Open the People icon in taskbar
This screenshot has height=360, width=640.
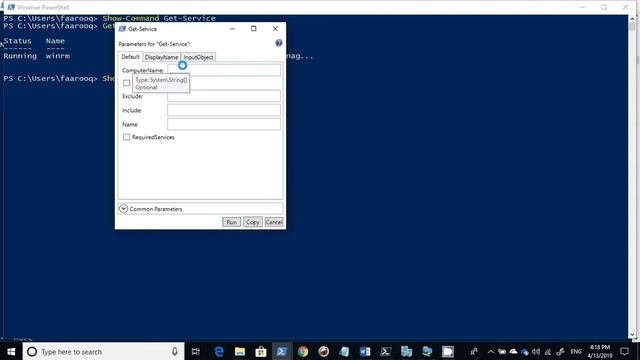pyautogui.click(x=474, y=351)
